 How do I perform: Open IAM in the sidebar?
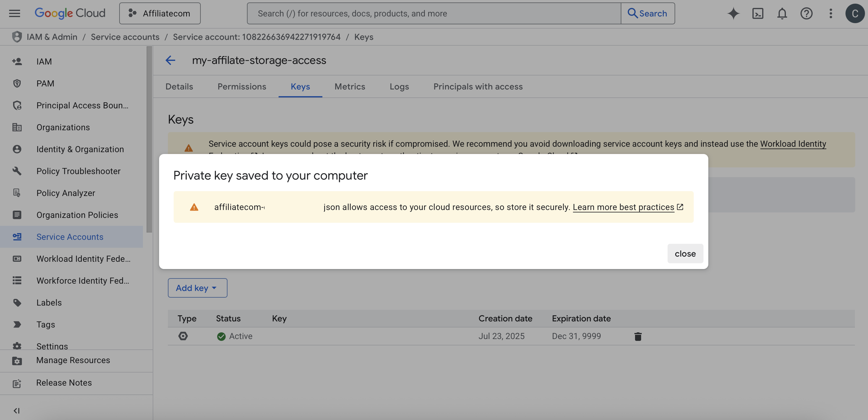pos(71,62)
